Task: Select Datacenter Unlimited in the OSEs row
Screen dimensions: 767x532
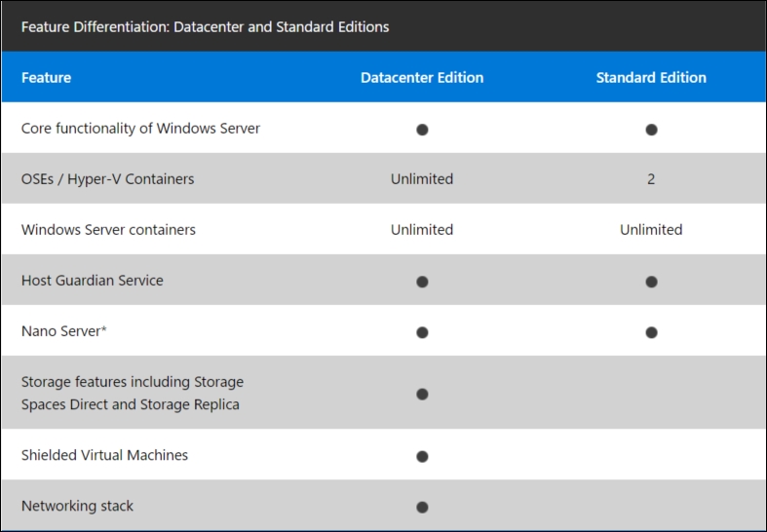Action: pos(422,179)
